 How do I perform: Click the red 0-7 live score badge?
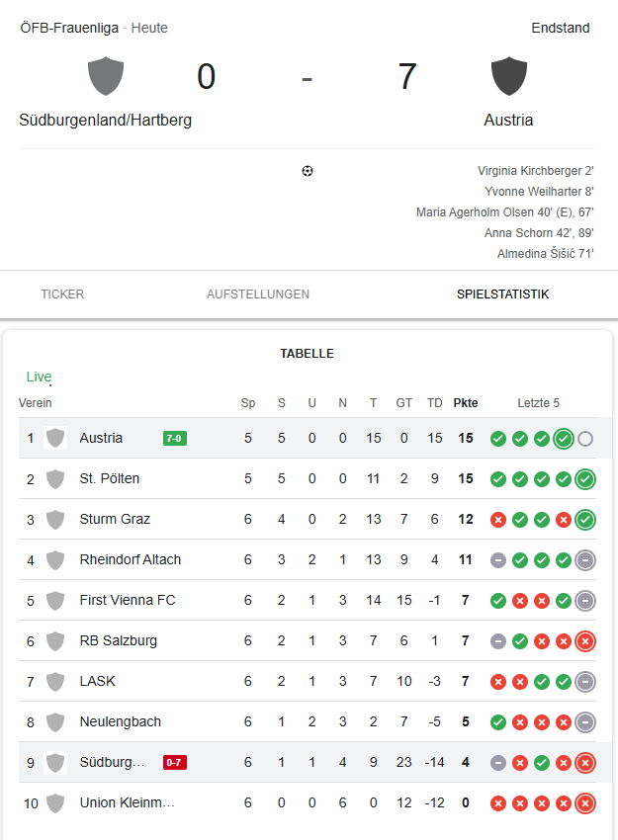pyautogui.click(x=174, y=763)
